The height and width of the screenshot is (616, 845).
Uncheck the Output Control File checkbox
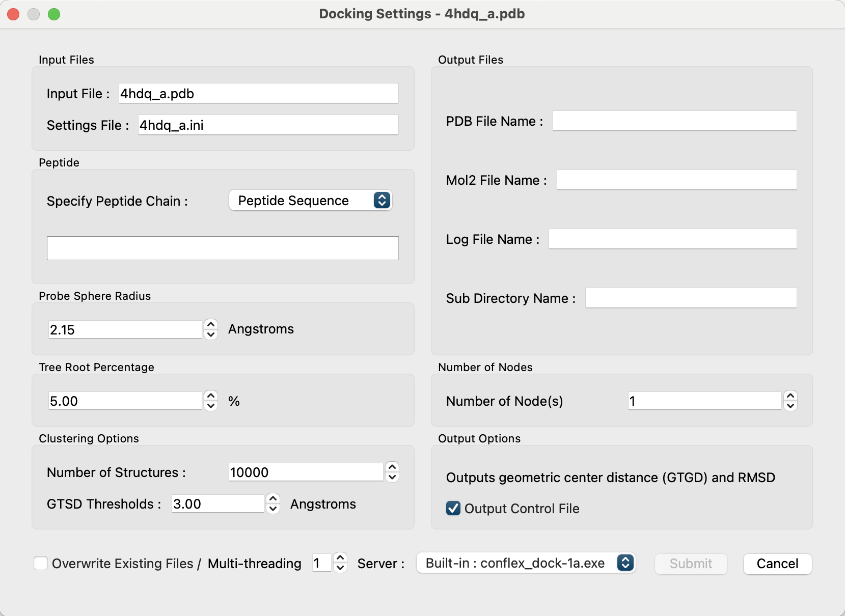tap(453, 508)
